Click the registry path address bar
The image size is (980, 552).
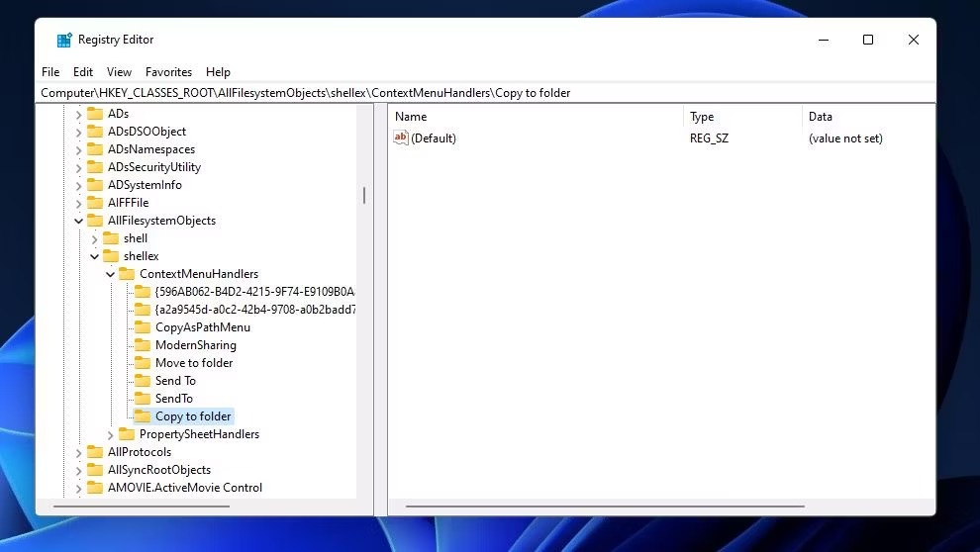(x=486, y=93)
